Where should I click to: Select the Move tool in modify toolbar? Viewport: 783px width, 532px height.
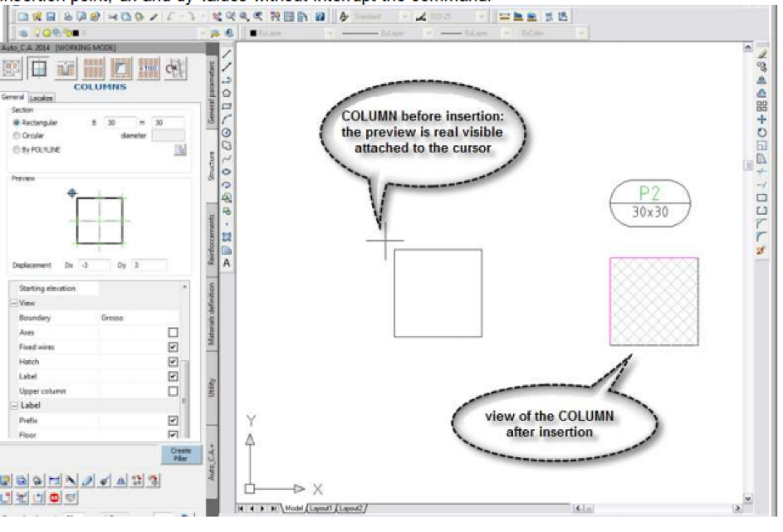click(x=762, y=118)
